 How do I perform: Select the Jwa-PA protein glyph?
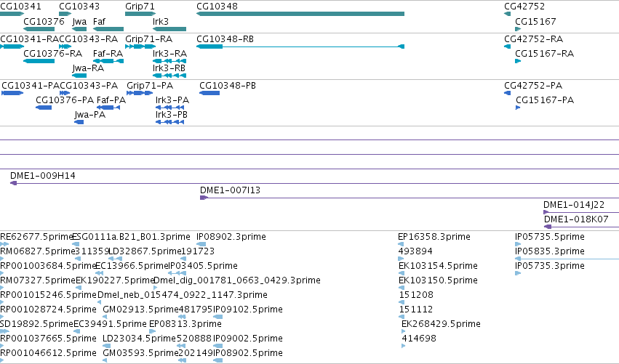[x=79, y=122]
